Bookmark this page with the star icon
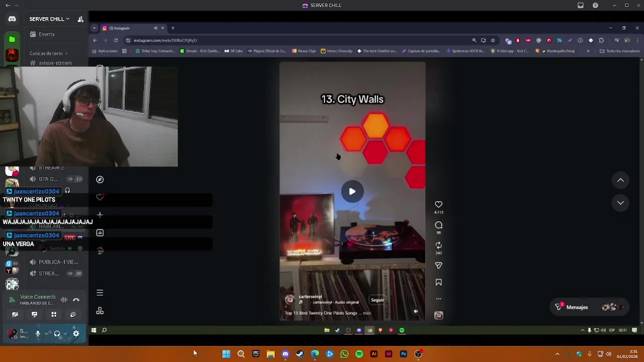The image size is (644, 362). click(x=493, y=40)
